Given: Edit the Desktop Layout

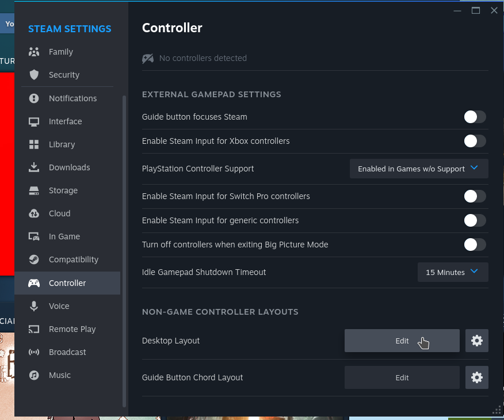Looking at the screenshot, I should tap(402, 341).
